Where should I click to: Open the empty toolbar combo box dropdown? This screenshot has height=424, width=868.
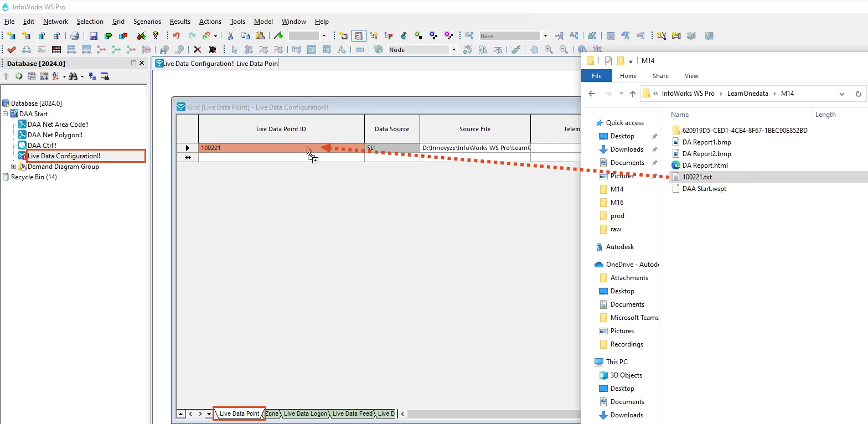(x=324, y=36)
